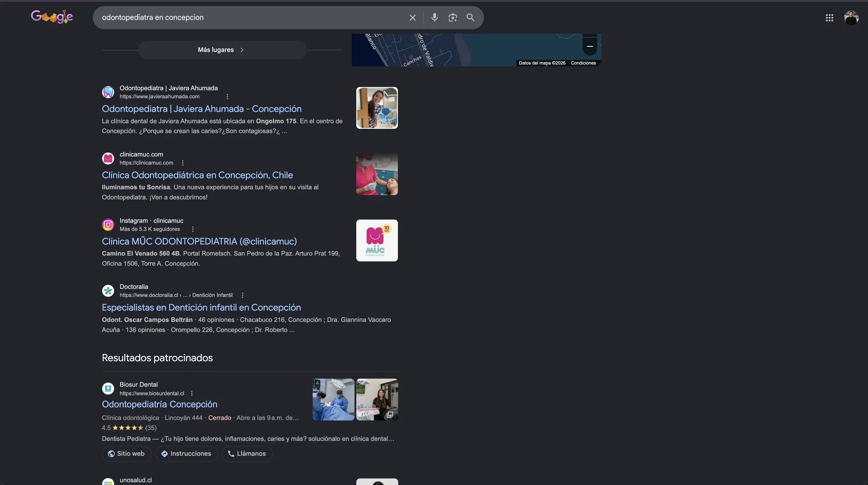
Task: Click the Sitio web button for Biosur Dental
Action: coord(127,454)
